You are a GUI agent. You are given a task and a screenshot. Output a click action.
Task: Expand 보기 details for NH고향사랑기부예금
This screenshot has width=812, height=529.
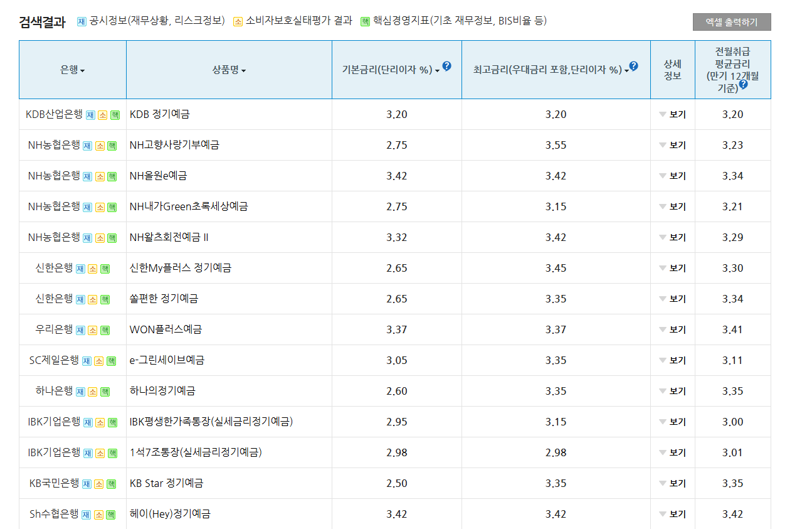tap(673, 146)
